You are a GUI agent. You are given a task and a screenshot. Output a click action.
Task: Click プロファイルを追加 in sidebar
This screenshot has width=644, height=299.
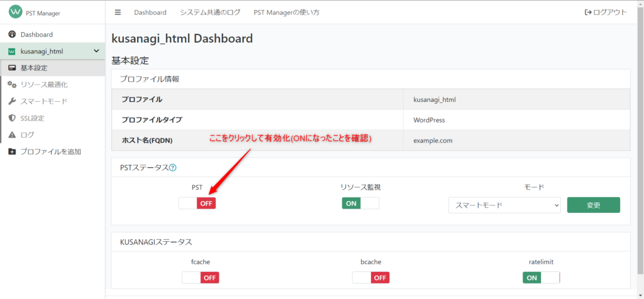point(53,151)
